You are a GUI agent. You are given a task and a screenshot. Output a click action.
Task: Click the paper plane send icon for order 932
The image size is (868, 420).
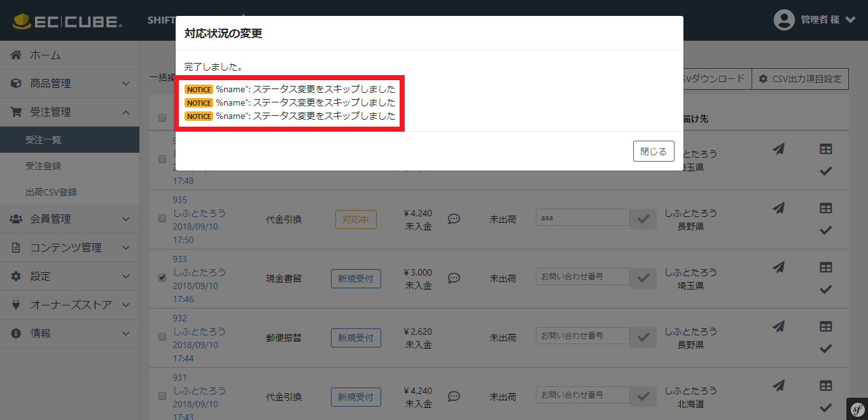point(778,326)
